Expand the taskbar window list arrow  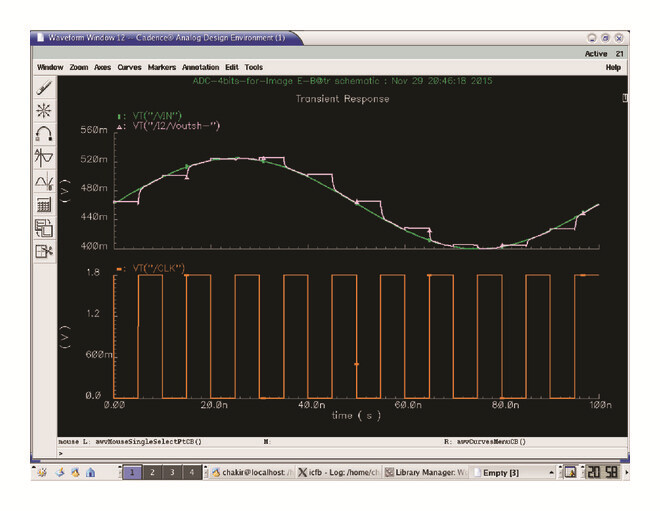(x=551, y=473)
